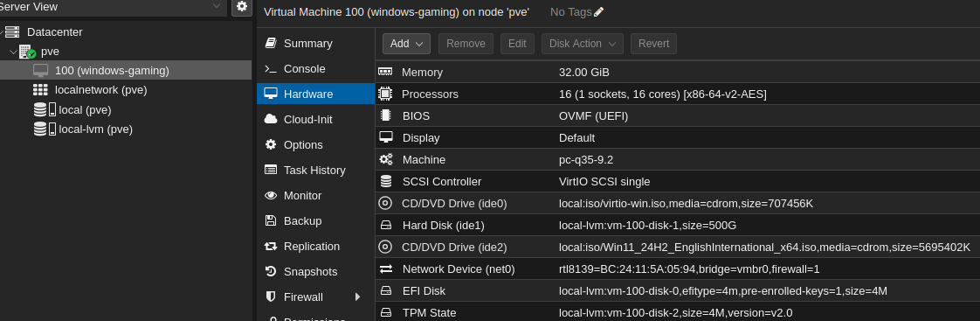Select the local-lvm (pve) storage

tap(95, 129)
